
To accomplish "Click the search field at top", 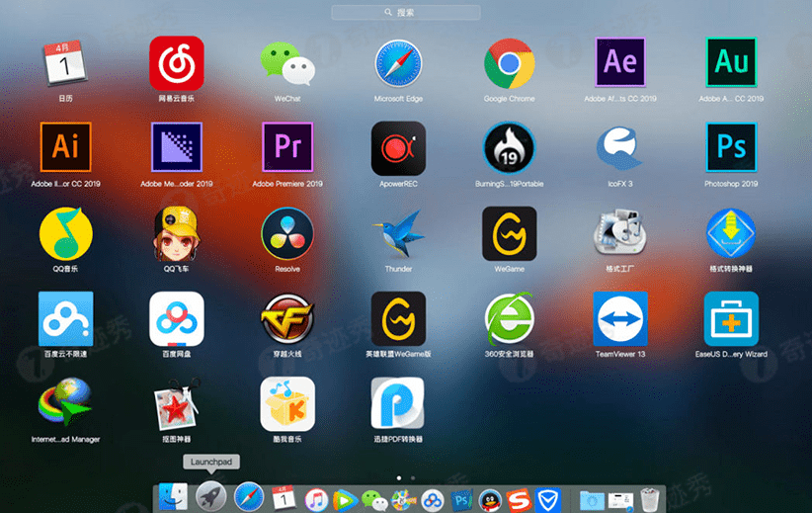I will click(406, 13).
